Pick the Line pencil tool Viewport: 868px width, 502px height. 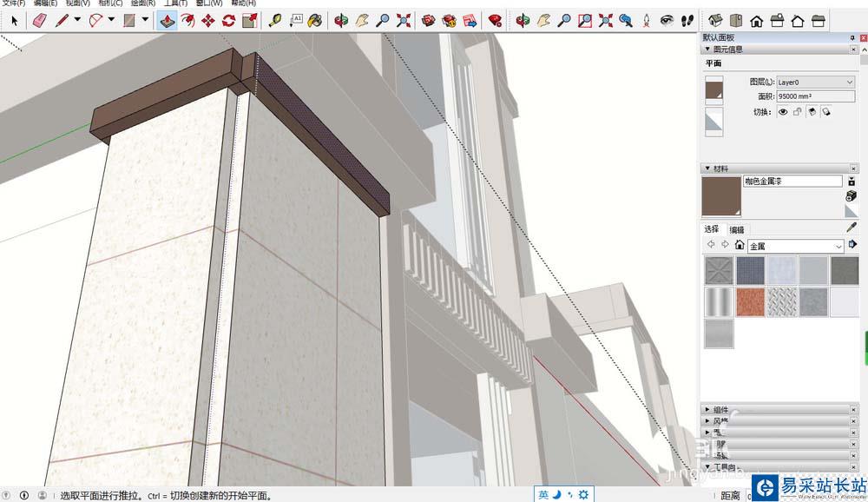click(62, 21)
